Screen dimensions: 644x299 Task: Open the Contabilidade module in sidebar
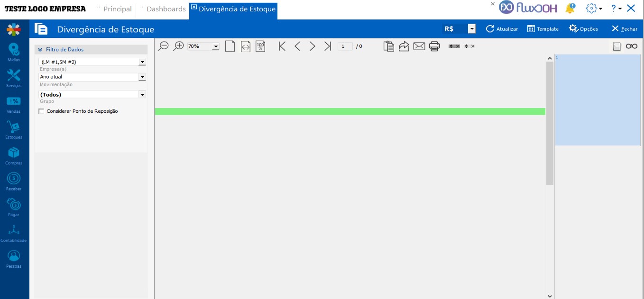coord(14,233)
